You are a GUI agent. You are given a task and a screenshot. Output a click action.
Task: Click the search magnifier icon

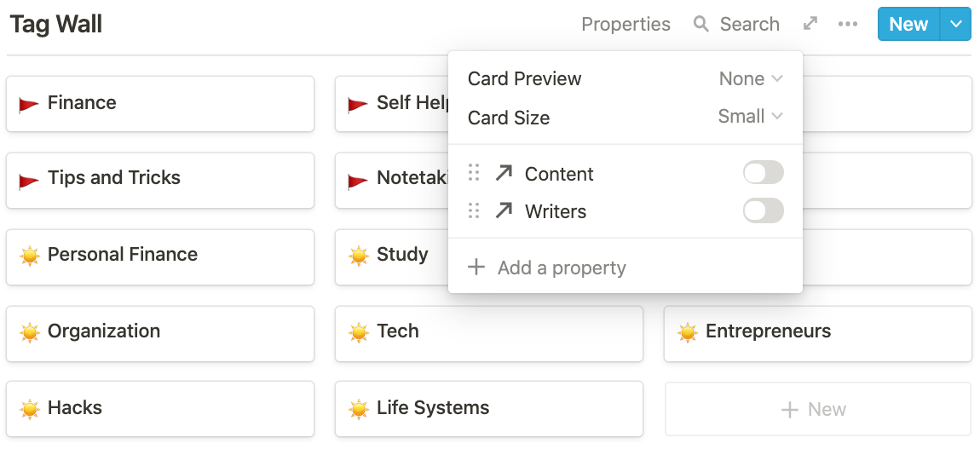coord(701,24)
